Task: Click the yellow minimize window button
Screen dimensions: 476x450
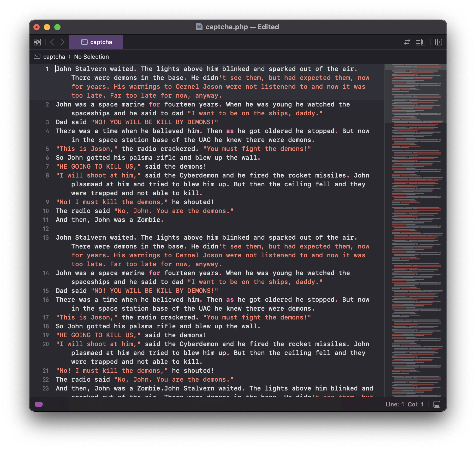Action: [47, 27]
